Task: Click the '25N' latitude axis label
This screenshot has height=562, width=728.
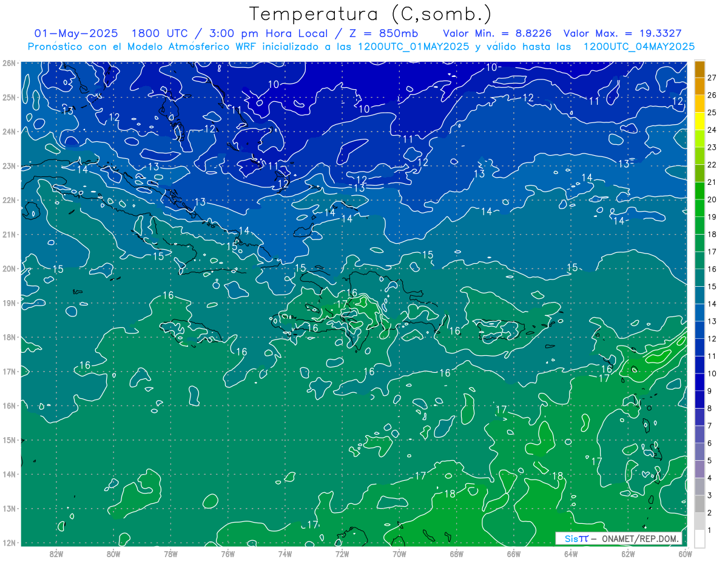Action: (x=8, y=97)
